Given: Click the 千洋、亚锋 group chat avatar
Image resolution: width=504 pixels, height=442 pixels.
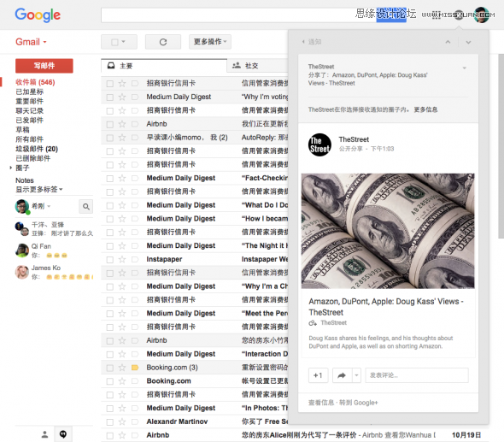Looking at the screenshot, I should coord(22,229).
